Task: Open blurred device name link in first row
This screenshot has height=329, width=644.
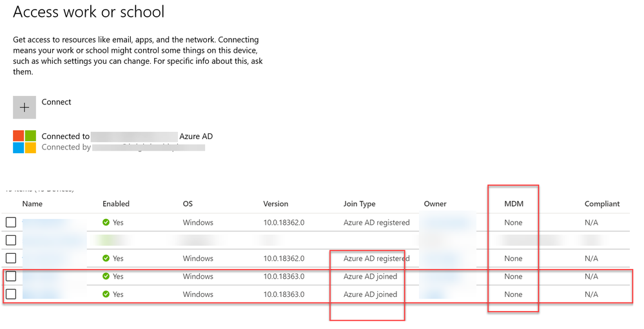Action: click(49, 223)
